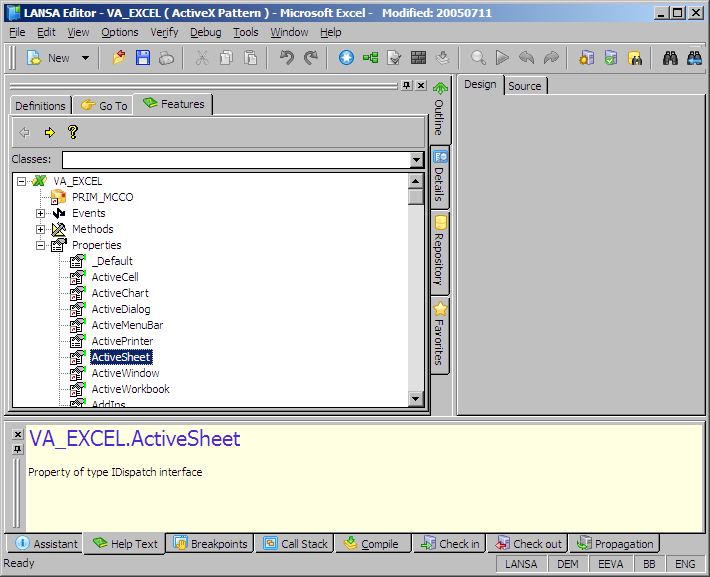Pin the Features panel
Screen dimensions: 710x577
(407, 85)
